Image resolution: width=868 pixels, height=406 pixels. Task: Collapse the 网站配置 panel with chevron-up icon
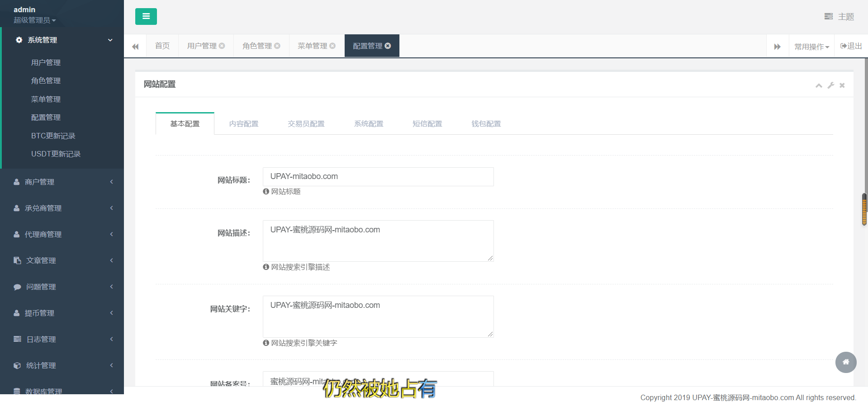pyautogui.click(x=819, y=85)
